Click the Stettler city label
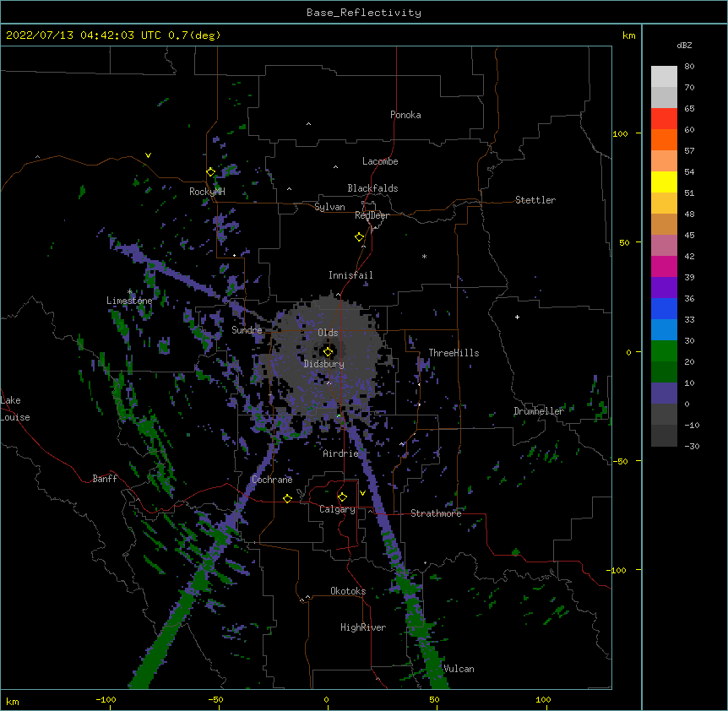This screenshot has height=711, width=728. click(x=535, y=200)
